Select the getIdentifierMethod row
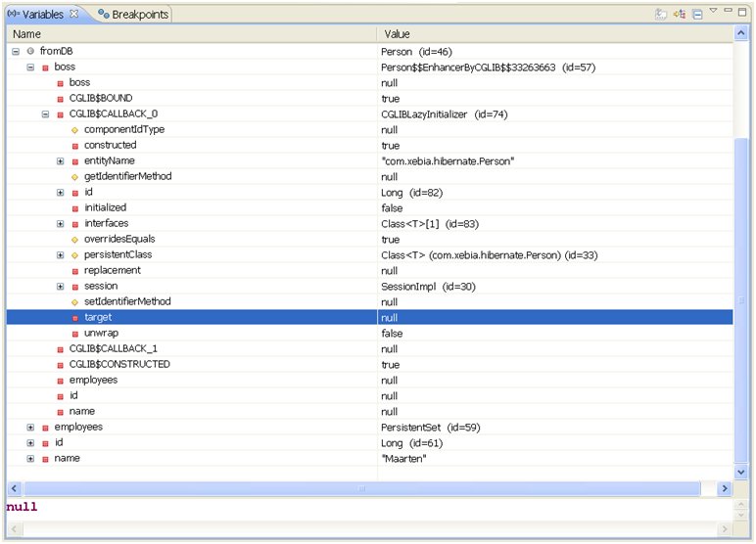Screen dimensions: 756x544 [370, 177]
